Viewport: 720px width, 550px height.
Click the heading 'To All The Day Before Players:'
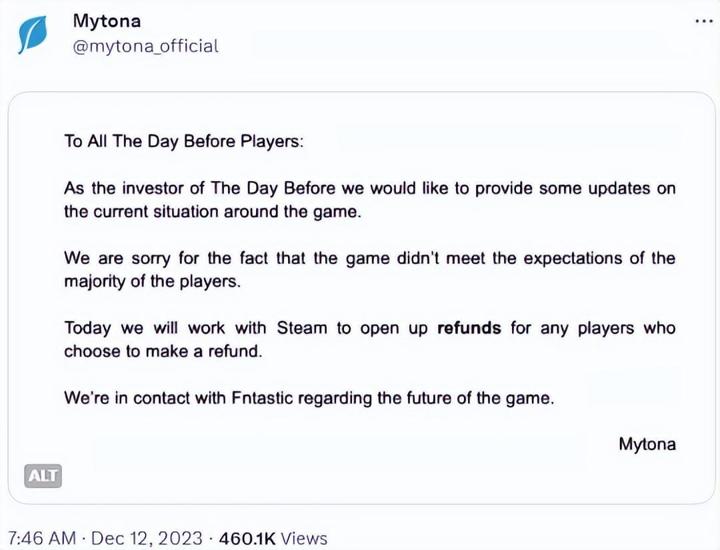click(183, 141)
